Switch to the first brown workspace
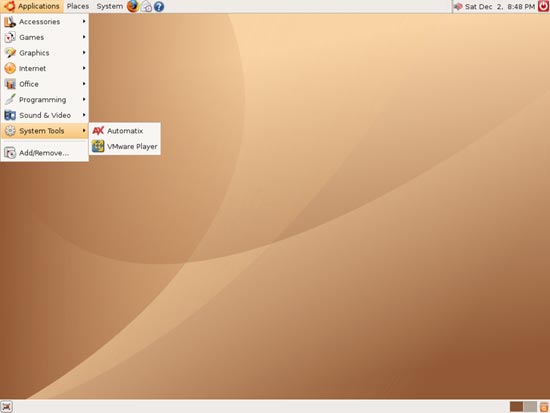The height and width of the screenshot is (413, 550). pos(516,407)
